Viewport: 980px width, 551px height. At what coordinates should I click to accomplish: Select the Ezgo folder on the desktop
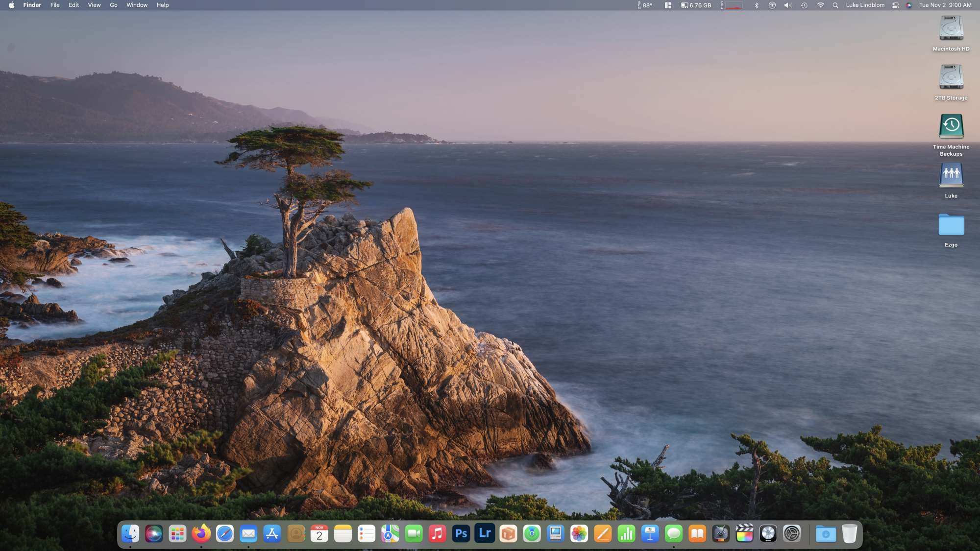click(951, 226)
